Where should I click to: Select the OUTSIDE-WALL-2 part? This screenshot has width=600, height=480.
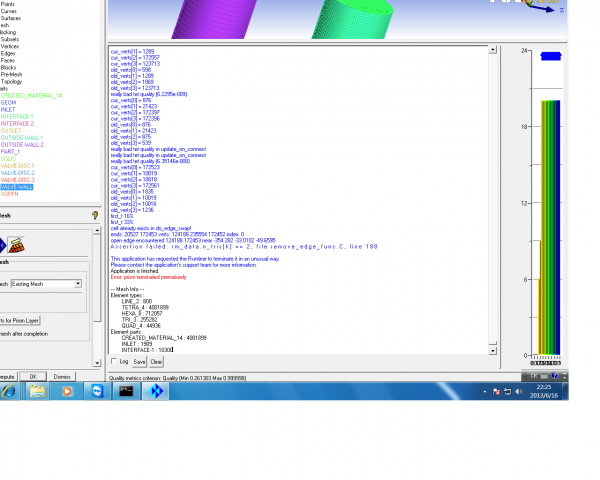tap(22, 145)
